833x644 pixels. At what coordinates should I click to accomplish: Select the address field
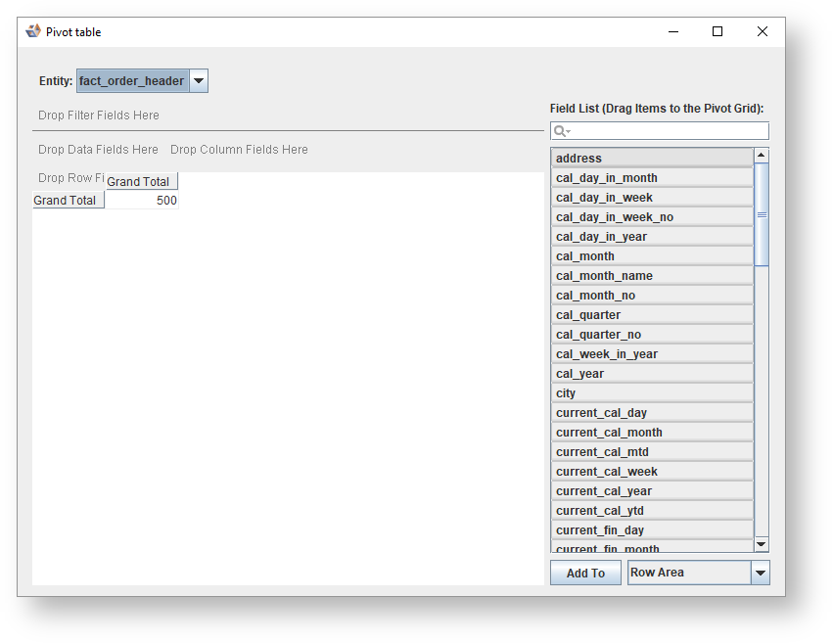click(652, 159)
